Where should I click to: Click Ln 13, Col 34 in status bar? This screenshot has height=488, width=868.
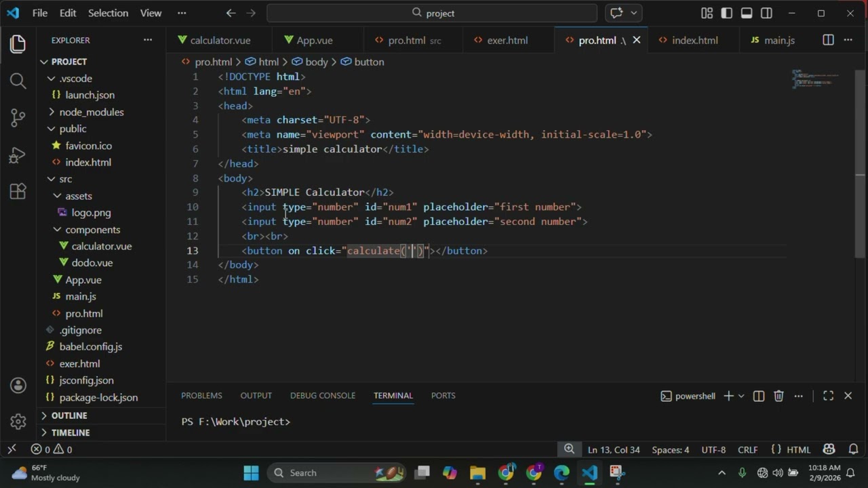[x=614, y=449]
